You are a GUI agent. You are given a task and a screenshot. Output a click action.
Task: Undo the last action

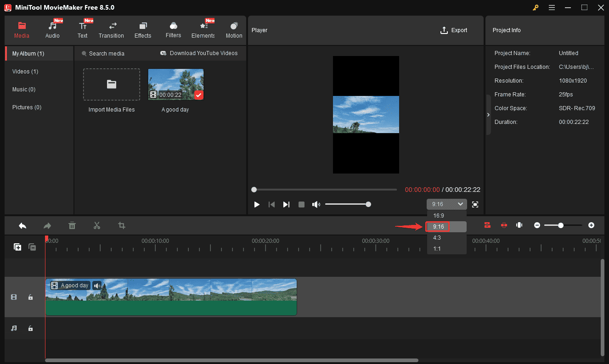tap(23, 225)
